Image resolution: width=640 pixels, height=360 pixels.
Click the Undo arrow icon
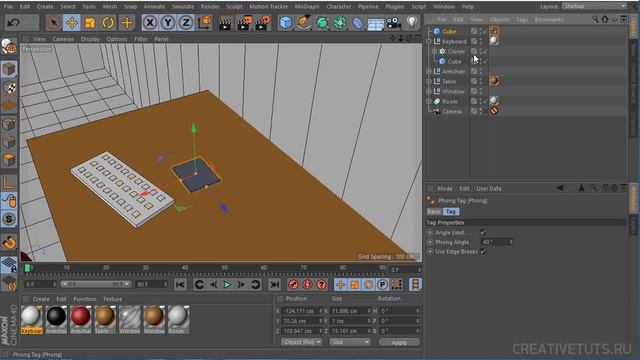[x=13, y=22]
